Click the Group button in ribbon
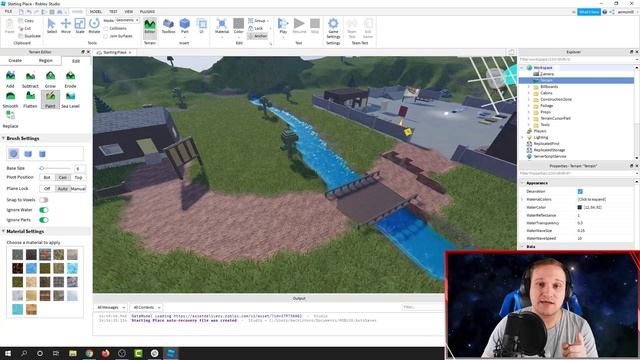 pyautogui.click(x=258, y=20)
